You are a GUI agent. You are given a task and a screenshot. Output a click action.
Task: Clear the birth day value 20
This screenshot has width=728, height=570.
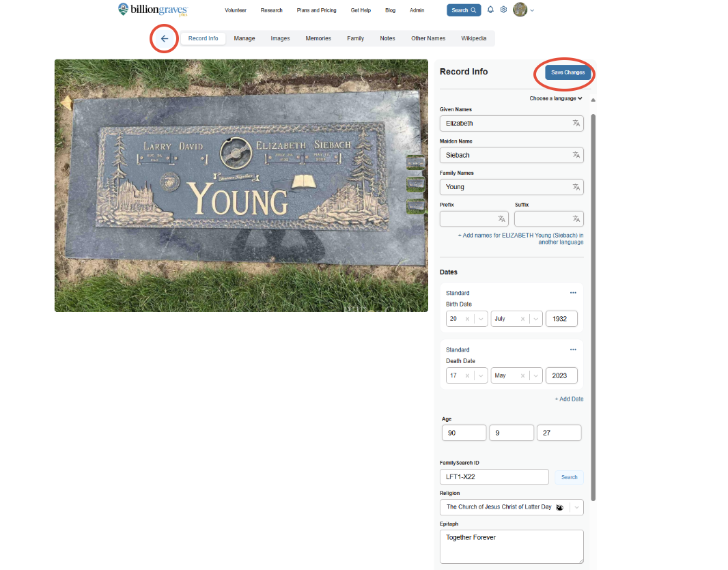tap(468, 319)
